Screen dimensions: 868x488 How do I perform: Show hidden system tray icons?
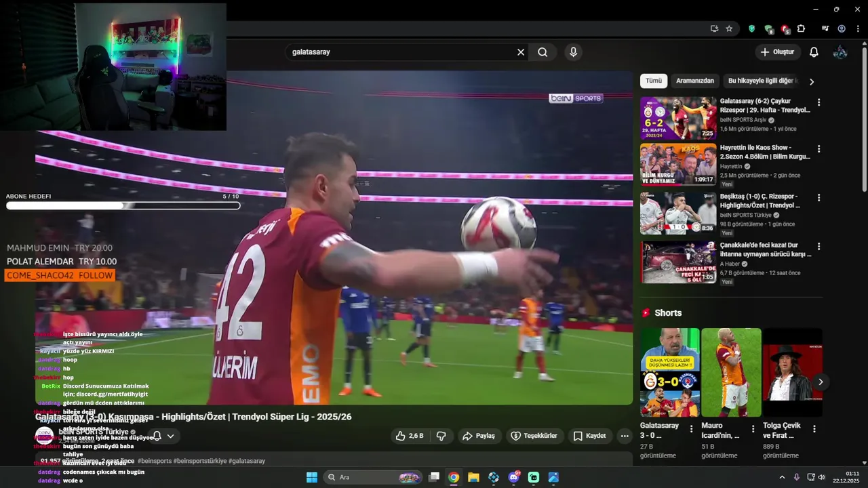[x=781, y=477]
